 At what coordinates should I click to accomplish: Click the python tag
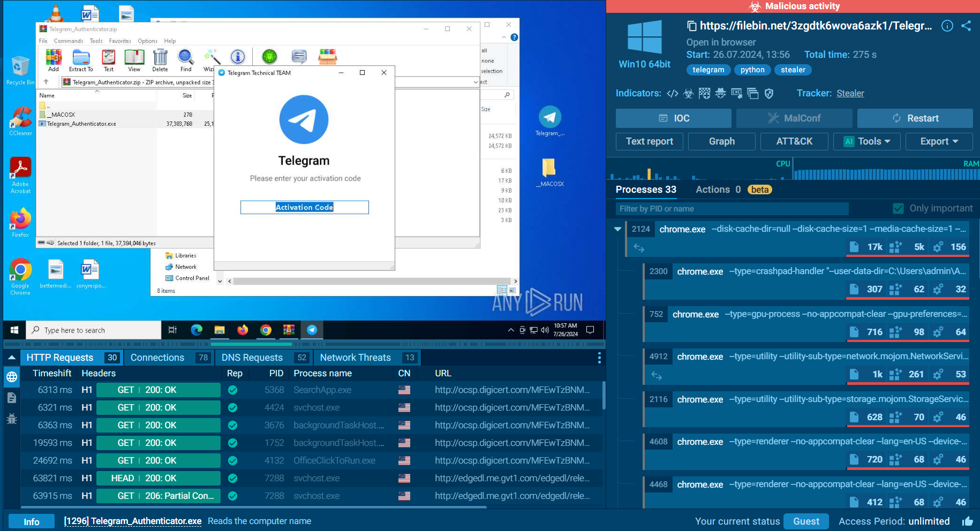pos(752,70)
